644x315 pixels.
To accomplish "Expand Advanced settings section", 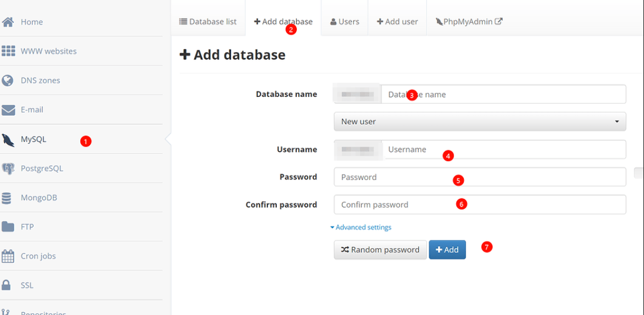I will click(x=361, y=227).
